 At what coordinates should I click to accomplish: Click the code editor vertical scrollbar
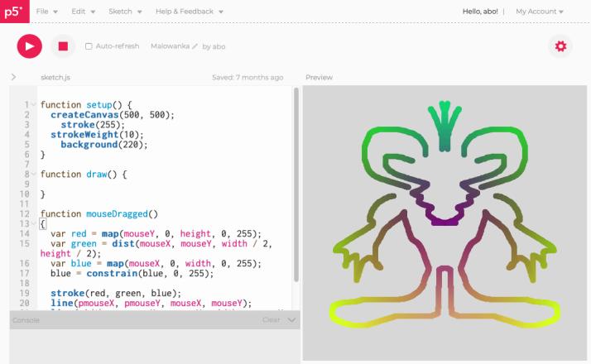pos(296,184)
